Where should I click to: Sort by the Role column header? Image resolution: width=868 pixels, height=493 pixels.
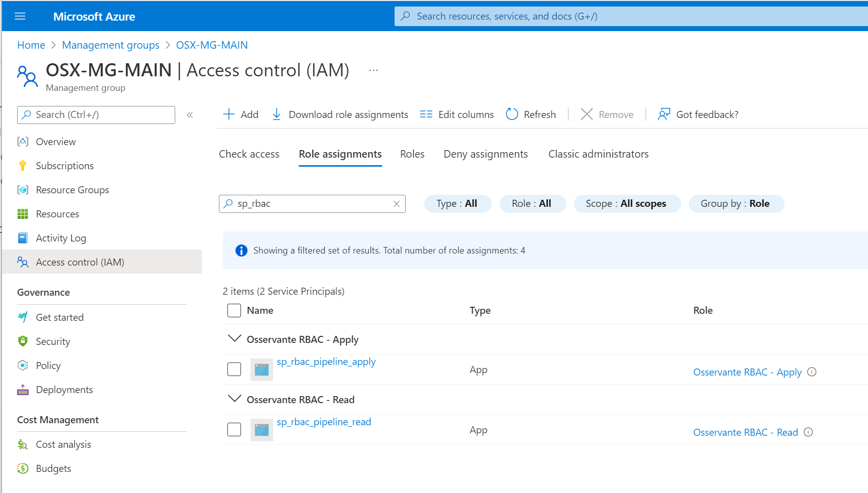click(703, 310)
